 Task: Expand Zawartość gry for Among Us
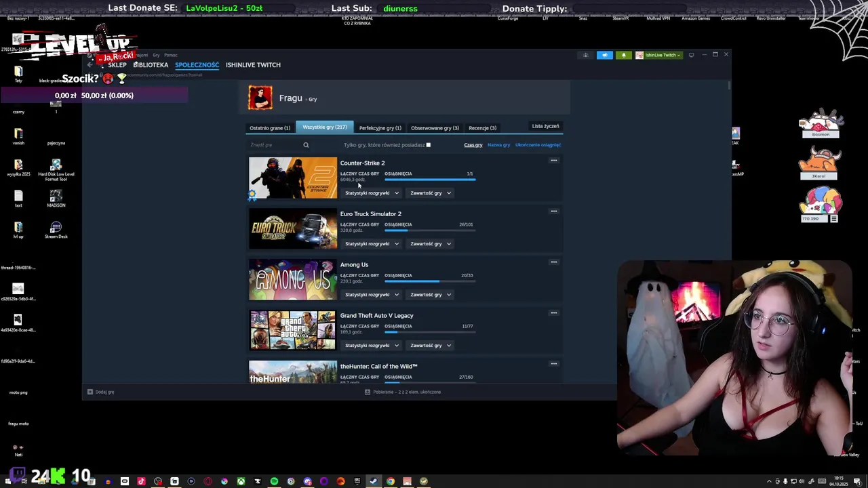pos(431,295)
